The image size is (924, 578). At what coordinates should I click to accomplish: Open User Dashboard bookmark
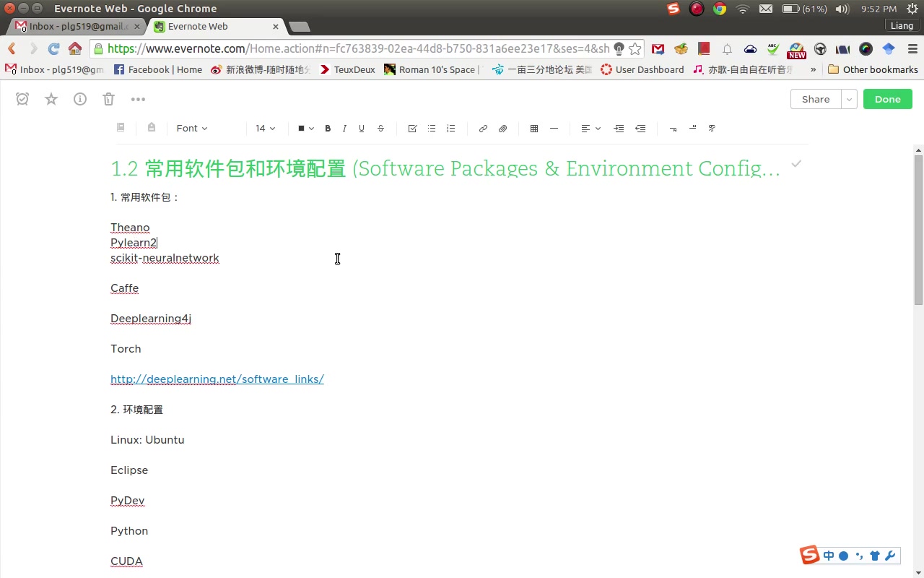(642, 69)
